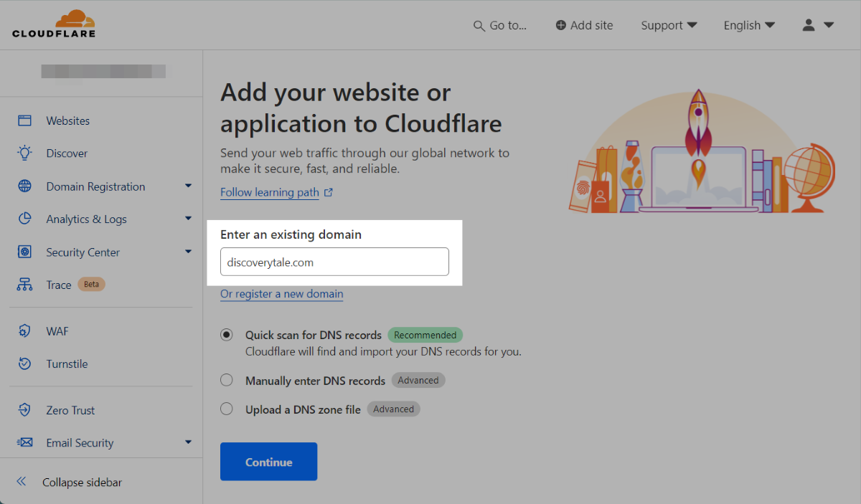Click the Advanced badge beside Manually enter DNS records
This screenshot has width=861, height=504.
418,380
